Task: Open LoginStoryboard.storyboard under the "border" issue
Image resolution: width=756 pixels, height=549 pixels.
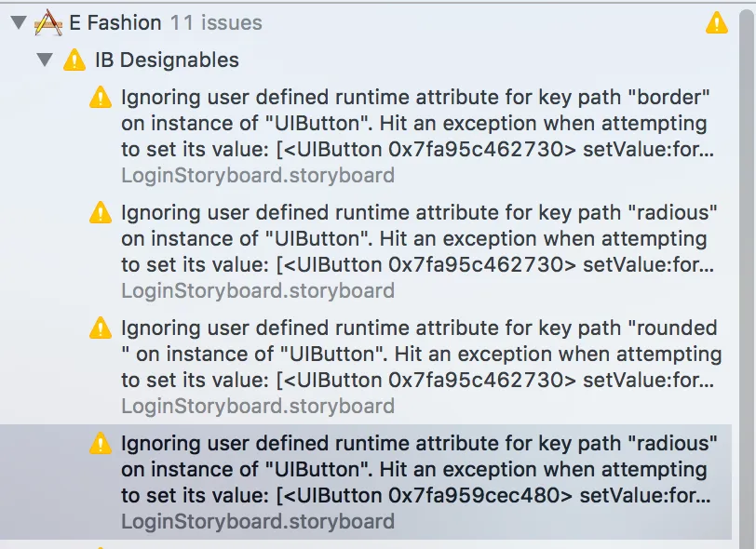Action: (258, 175)
